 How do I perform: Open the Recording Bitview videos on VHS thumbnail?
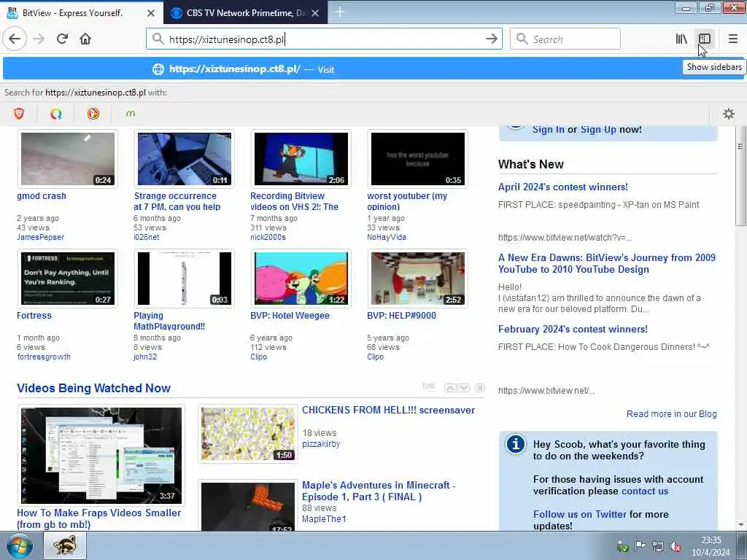click(301, 158)
